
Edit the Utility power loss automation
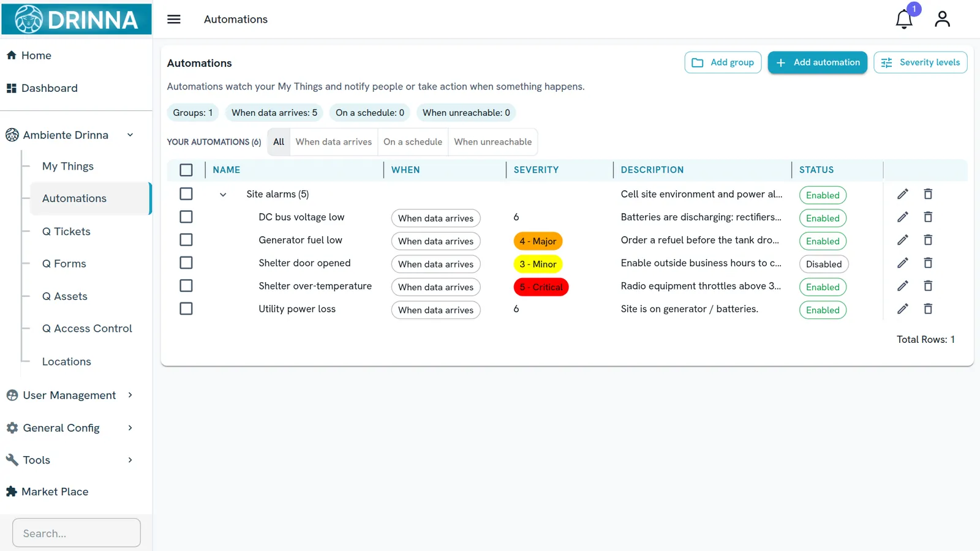coord(903,309)
